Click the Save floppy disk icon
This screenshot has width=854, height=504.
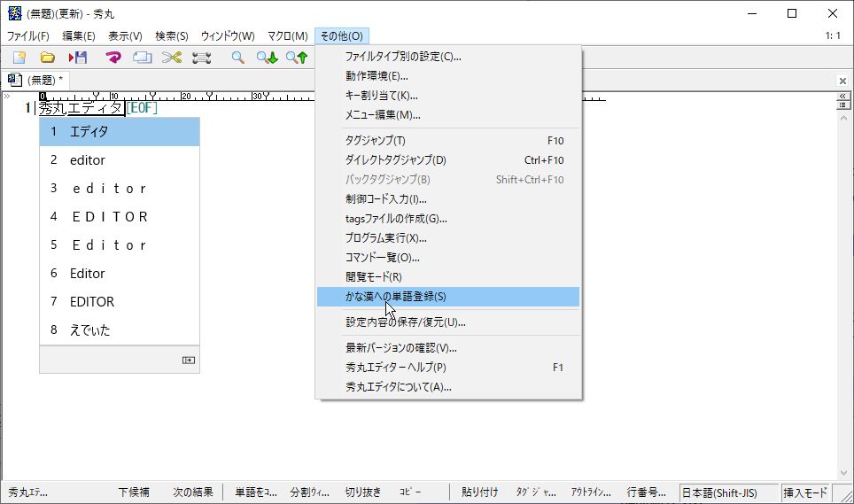point(78,58)
